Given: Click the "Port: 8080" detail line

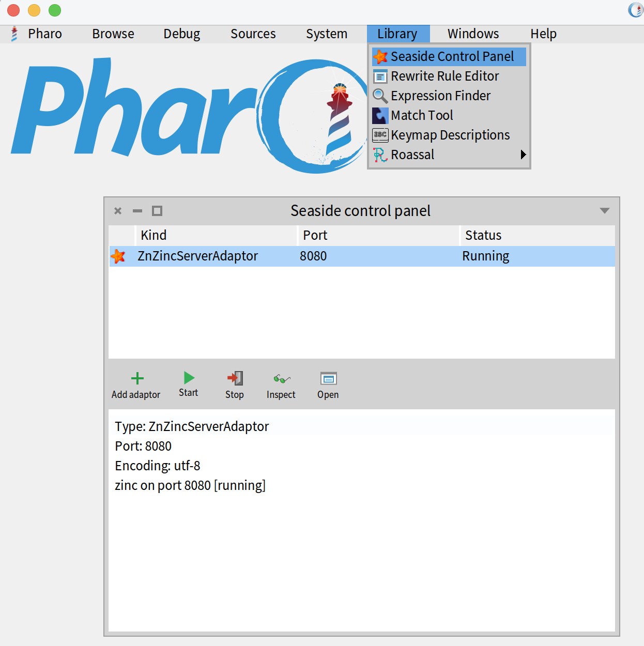Looking at the screenshot, I should tap(143, 446).
